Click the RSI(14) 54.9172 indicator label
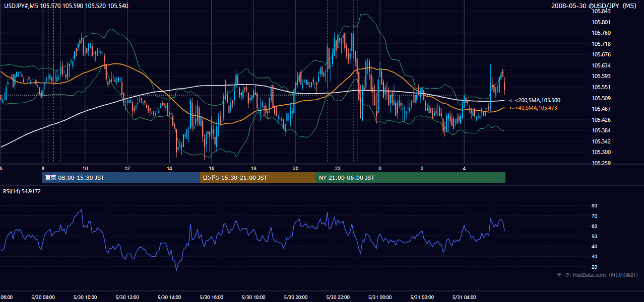The image size is (644, 302). coord(22,191)
